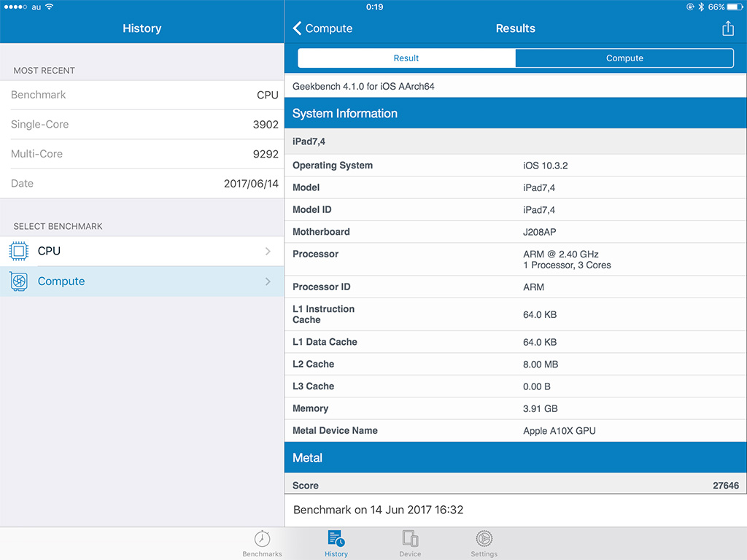Tap the L3 Cache value 0.00 B

click(x=536, y=386)
